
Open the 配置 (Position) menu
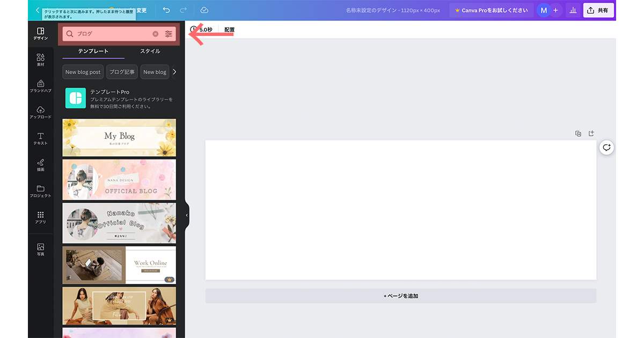pyautogui.click(x=230, y=30)
